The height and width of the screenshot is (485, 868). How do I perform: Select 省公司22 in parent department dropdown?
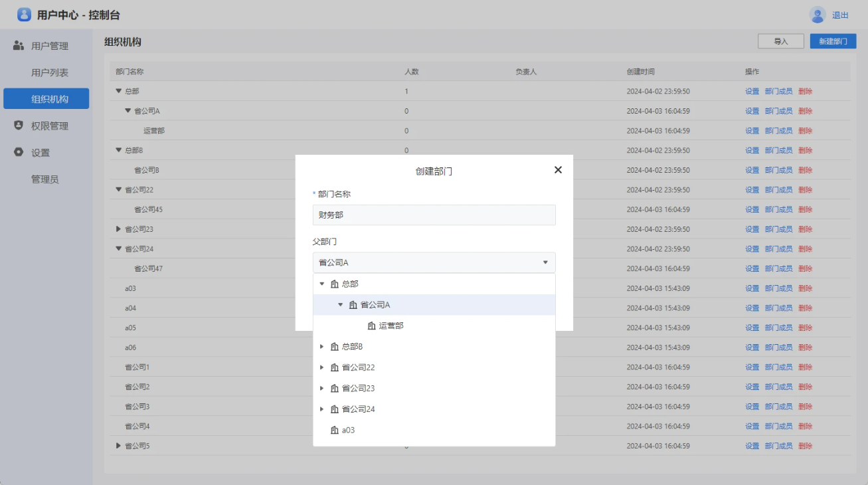[434, 367]
